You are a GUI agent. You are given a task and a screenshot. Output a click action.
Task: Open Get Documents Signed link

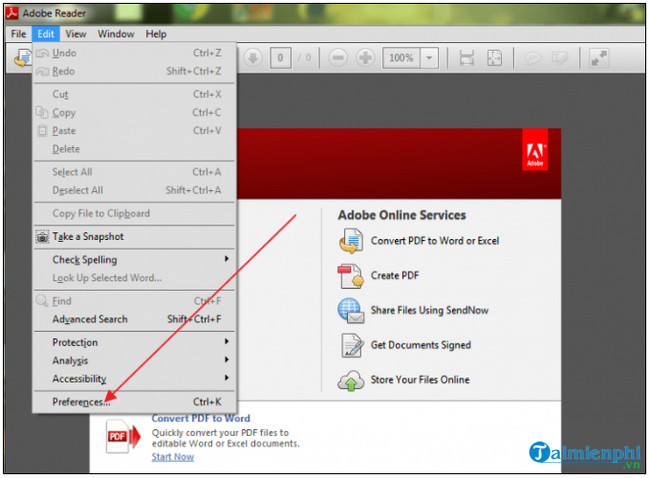click(x=421, y=345)
